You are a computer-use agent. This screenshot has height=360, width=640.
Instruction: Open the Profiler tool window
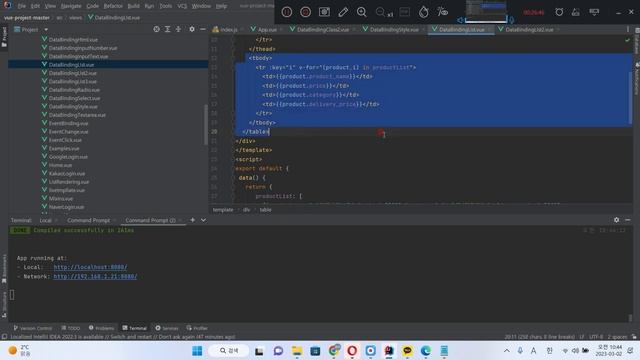197,328
